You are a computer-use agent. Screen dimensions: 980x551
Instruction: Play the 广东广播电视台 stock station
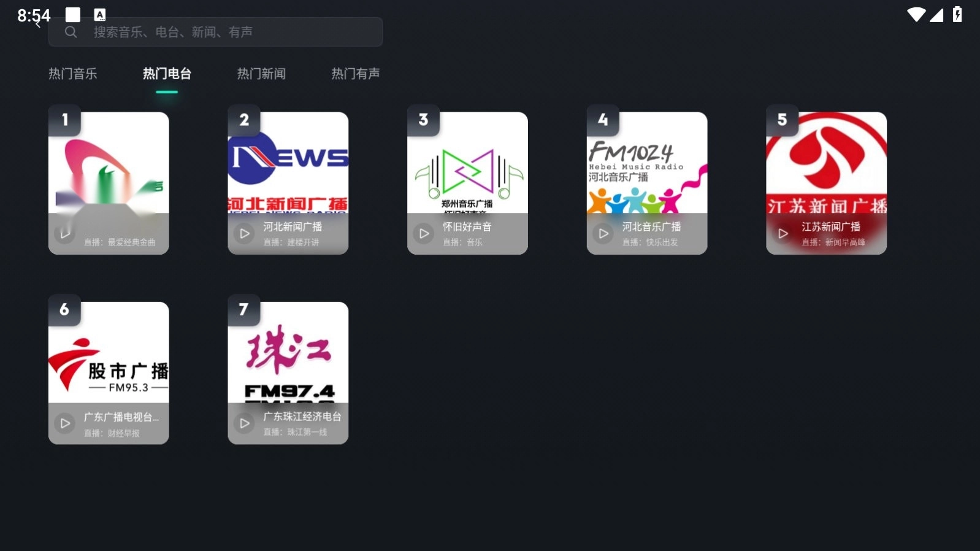[x=64, y=423]
